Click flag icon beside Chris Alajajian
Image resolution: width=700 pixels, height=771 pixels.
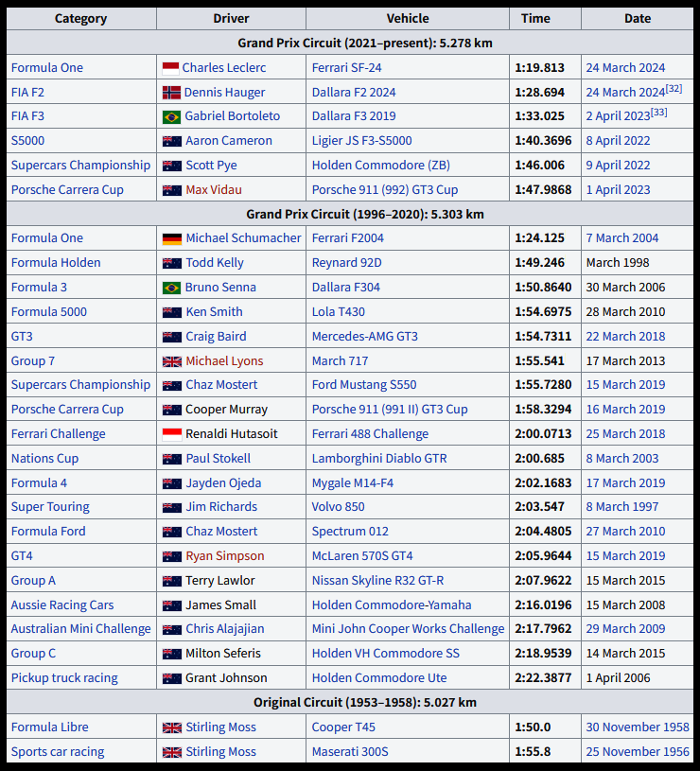click(172, 629)
